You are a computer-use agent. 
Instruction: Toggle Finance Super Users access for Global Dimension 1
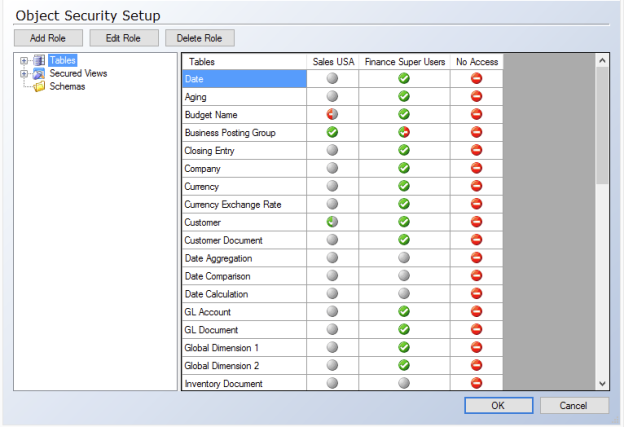point(404,347)
